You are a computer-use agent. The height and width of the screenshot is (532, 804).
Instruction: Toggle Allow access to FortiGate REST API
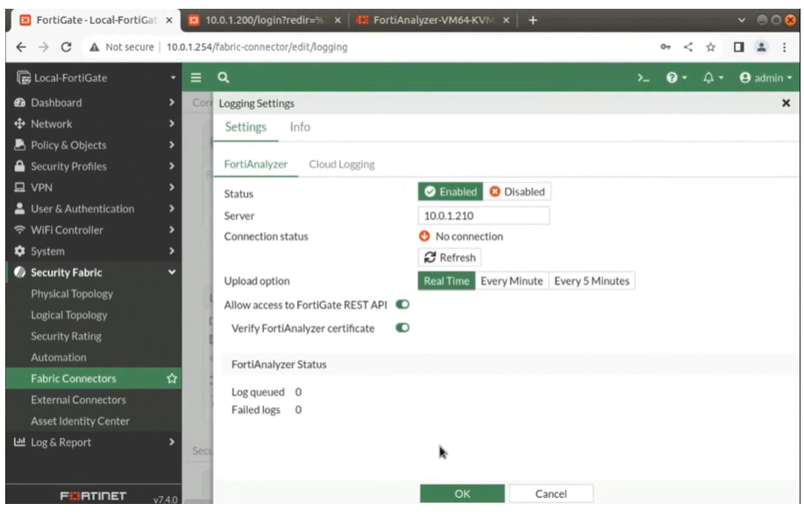coord(402,304)
